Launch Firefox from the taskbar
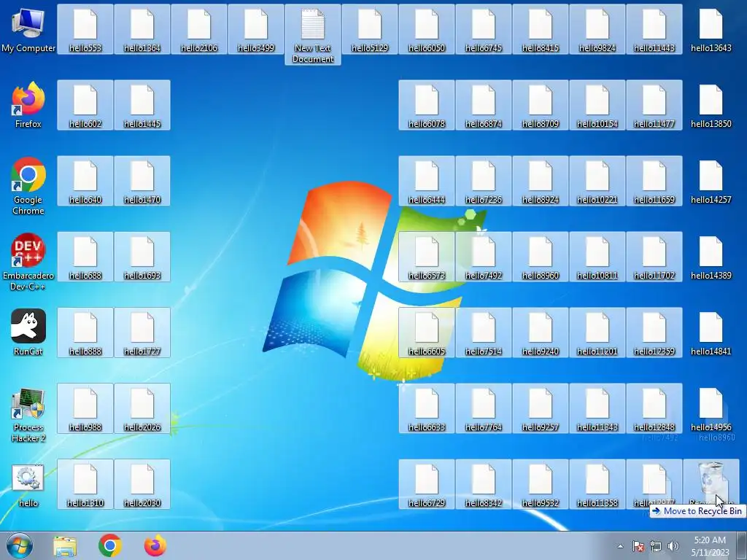The image size is (747, 560). (x=155, y=545)
